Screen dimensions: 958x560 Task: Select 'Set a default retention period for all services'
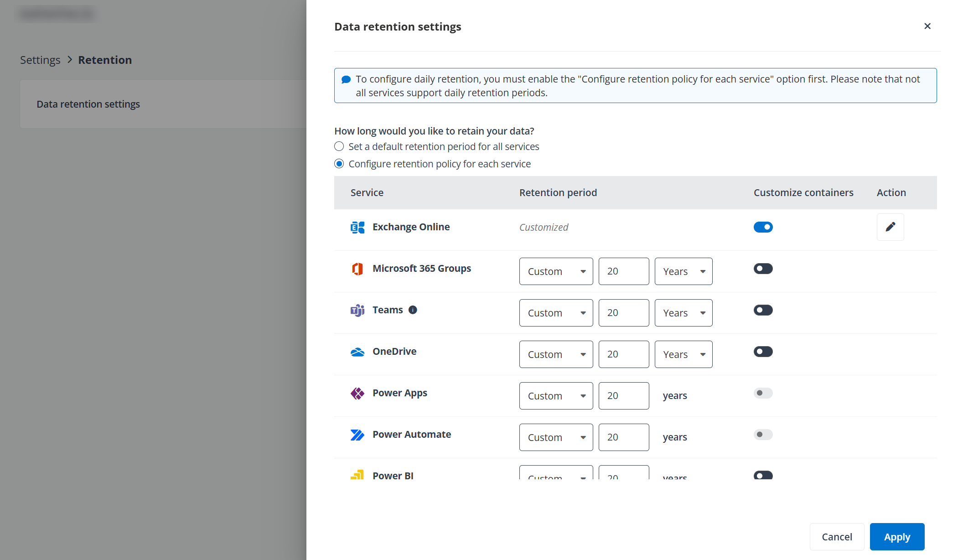pos(339,146)
